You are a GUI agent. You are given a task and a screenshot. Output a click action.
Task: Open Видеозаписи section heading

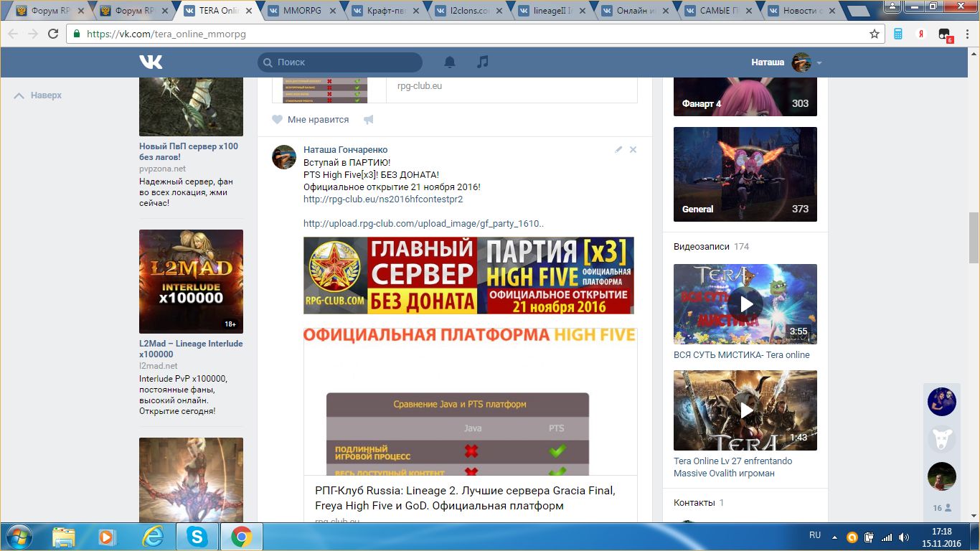coord(700,246)
